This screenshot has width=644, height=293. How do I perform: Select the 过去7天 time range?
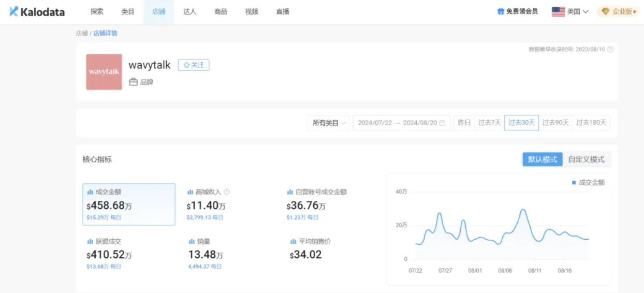click(x=489, y=123)
